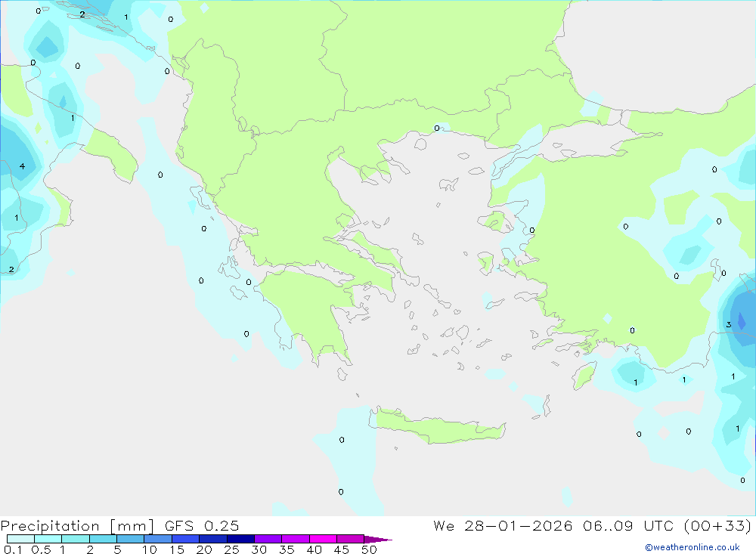Click the 5–10 mm light blue legend swatch
This screenshot has width=756, height=554.
[131, 539]
